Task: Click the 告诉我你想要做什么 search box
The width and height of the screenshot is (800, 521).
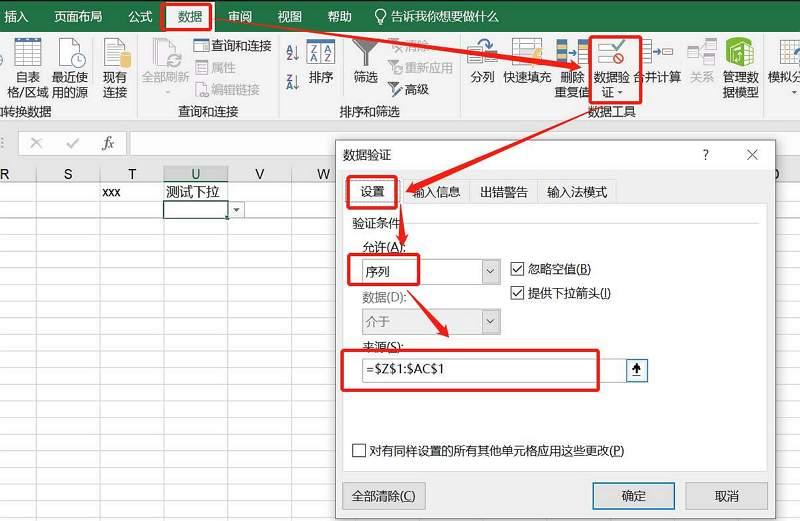Action: pyautogui.click(x=437, y=16)
